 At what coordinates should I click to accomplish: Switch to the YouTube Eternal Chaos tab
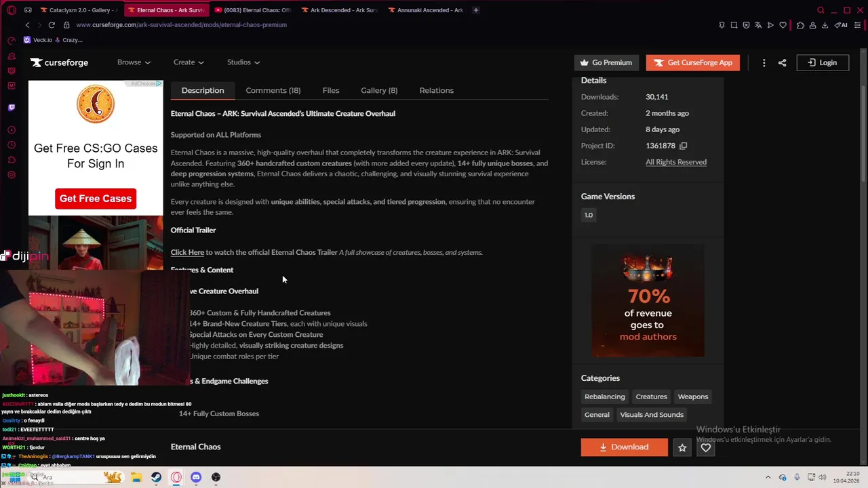(252, 10)
